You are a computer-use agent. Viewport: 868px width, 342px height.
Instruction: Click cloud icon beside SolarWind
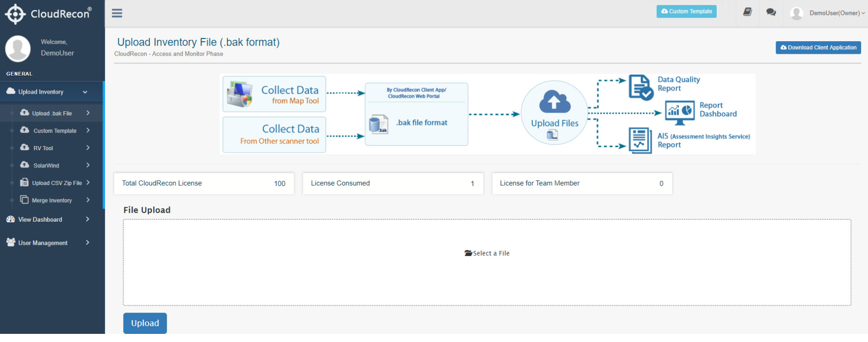25,165
